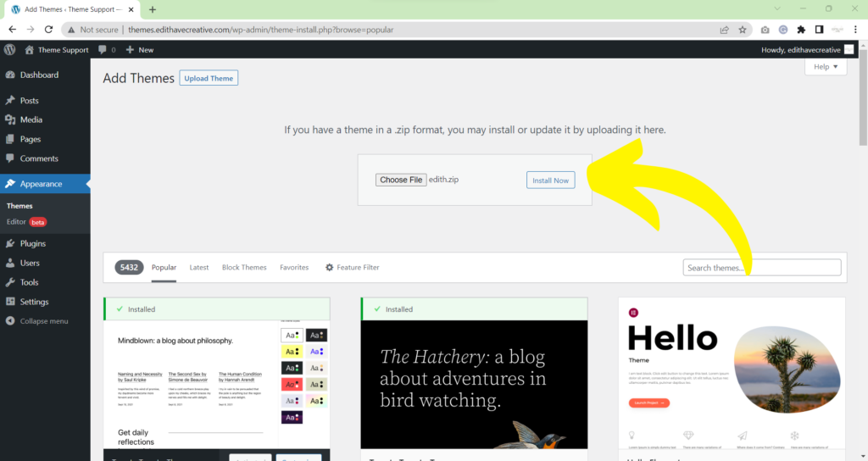The height and width of the screenshot is (461, 868).
Task: Select the Hello theme thumbnail
Action: coord(732,372)
